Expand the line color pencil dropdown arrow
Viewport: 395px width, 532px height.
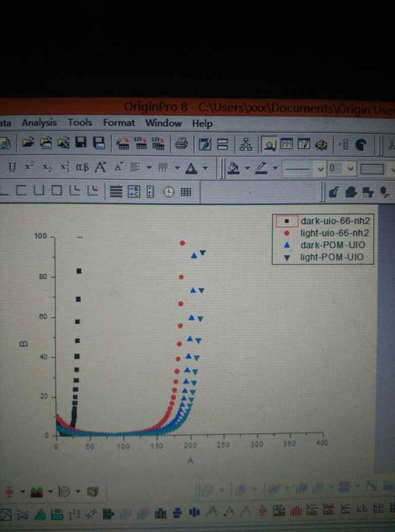coord(275,168)
